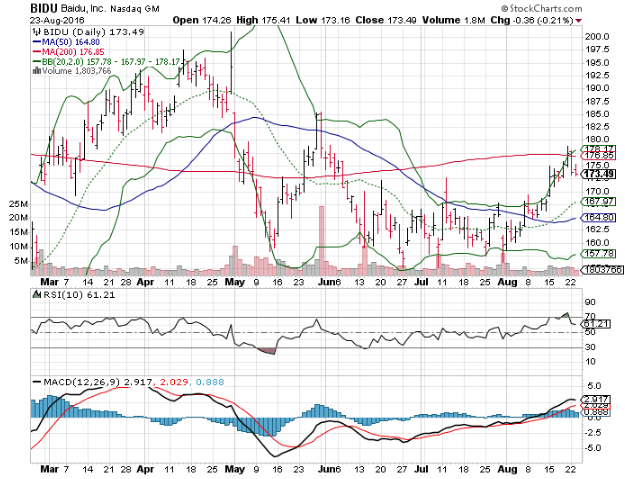Click the 195.0 price axis label
Viewport: 625px width, 479px height.
(x=597, y=63)
